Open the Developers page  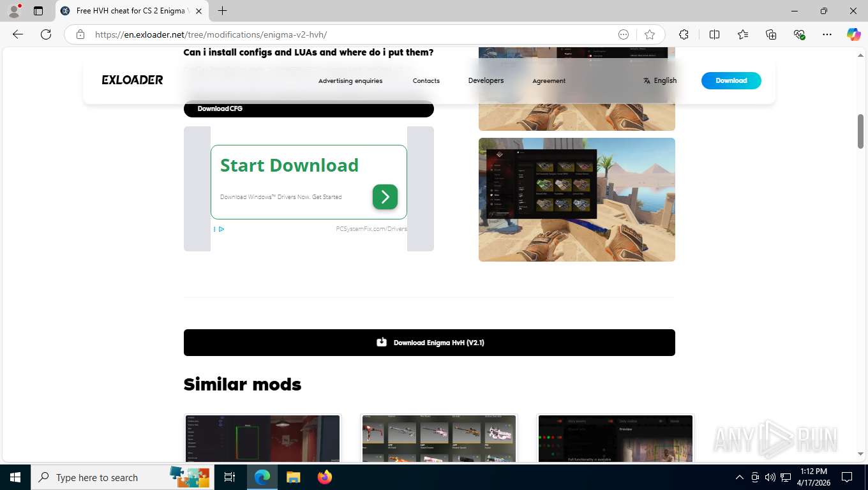pos(486,80)
